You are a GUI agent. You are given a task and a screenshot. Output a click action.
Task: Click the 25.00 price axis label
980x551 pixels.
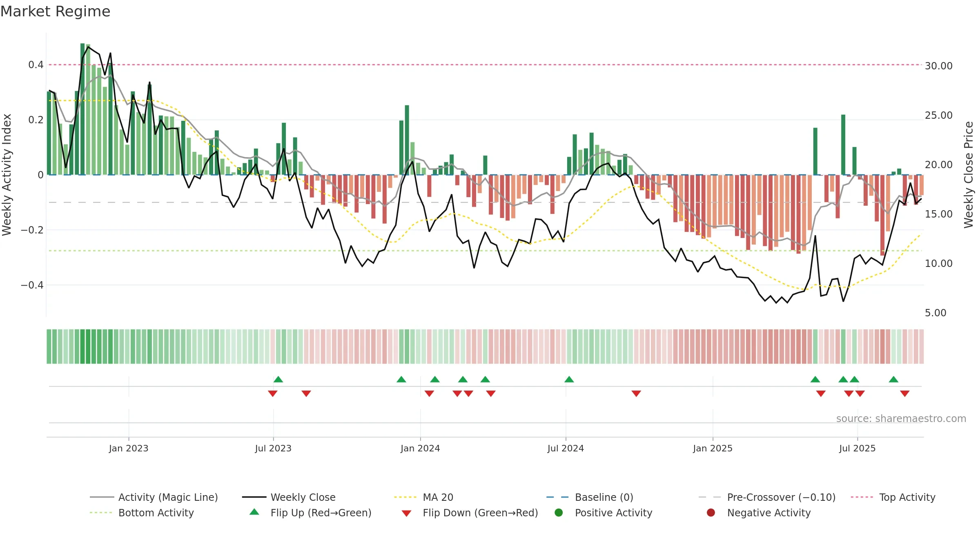tap(938, 115)
